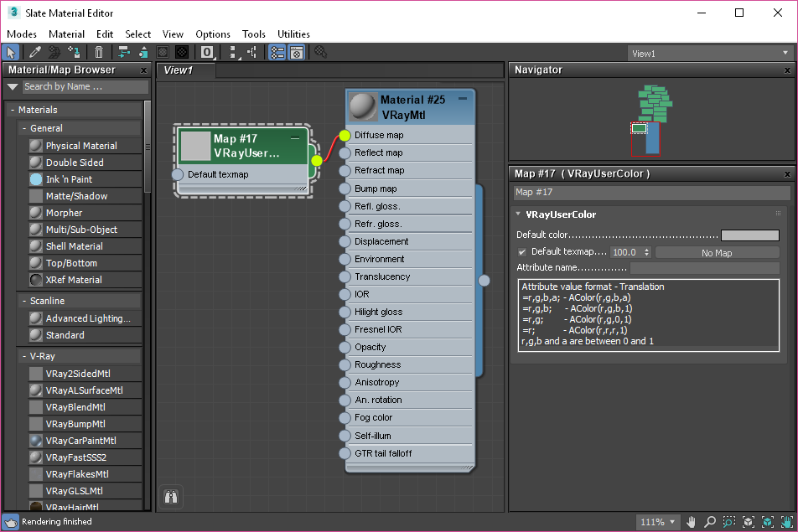Screen dimensions: 798x532
Task: Uncheck the Default texmap checkbox
Action: click(x=522, y=252)
